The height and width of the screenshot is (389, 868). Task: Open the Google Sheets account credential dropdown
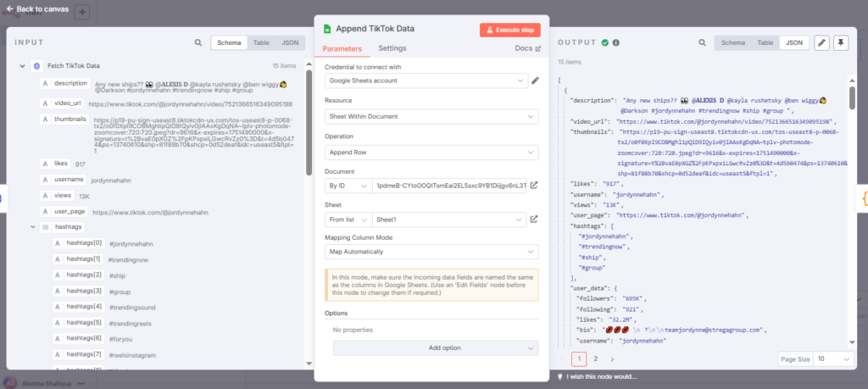(x=426, y=81)
